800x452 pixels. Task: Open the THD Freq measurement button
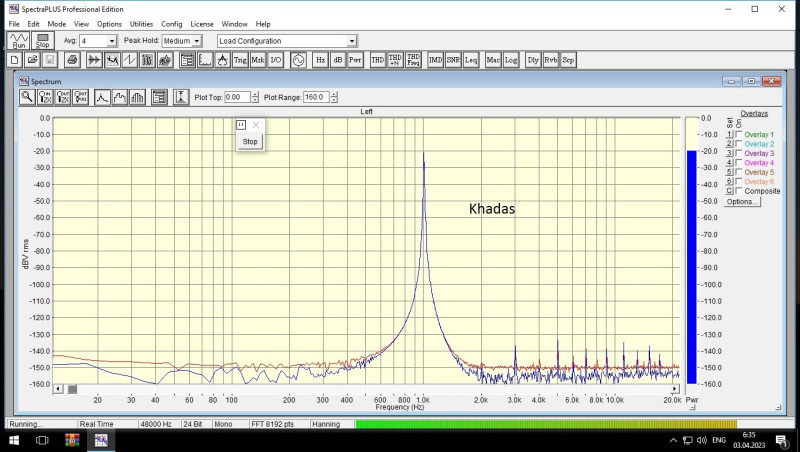(413, 60)
